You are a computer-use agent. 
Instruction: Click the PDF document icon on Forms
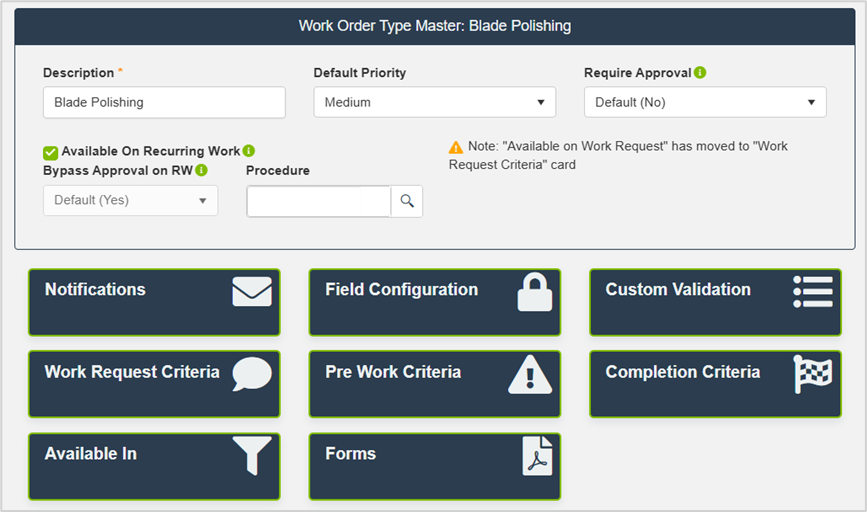pyautogui.click(x=537, y=456)
